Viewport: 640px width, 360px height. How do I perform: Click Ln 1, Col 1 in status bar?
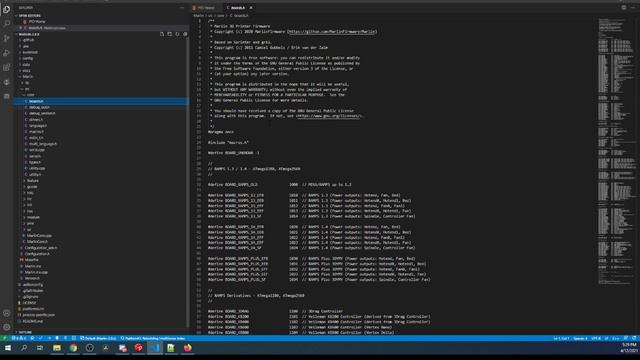[562, 338]
